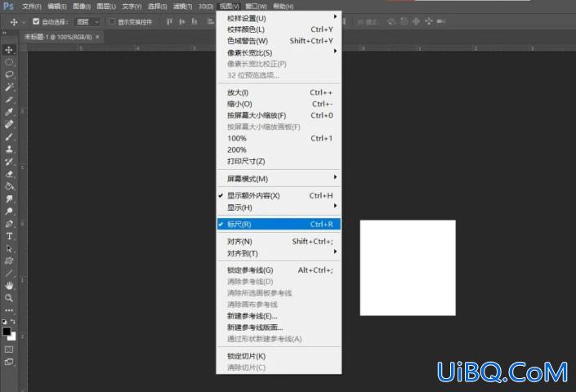Select the Lasso tool
The height and width of the screenshot is (392, 576).
(9, 74)
